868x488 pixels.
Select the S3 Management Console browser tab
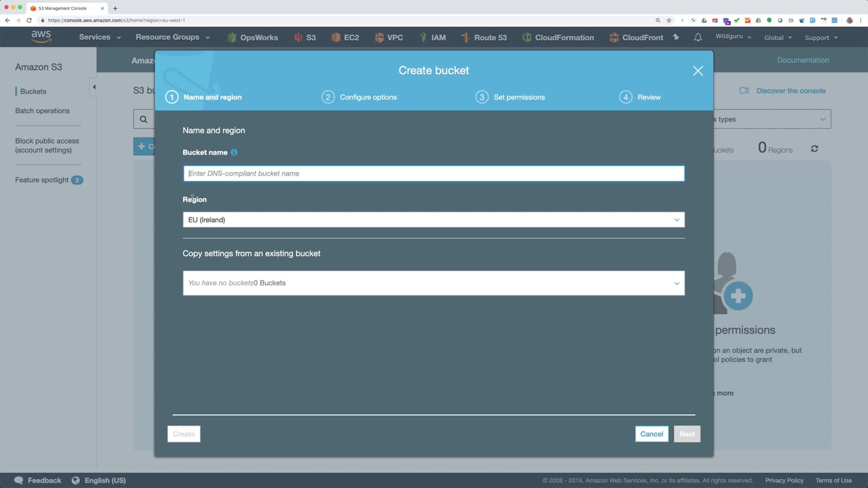66,8
